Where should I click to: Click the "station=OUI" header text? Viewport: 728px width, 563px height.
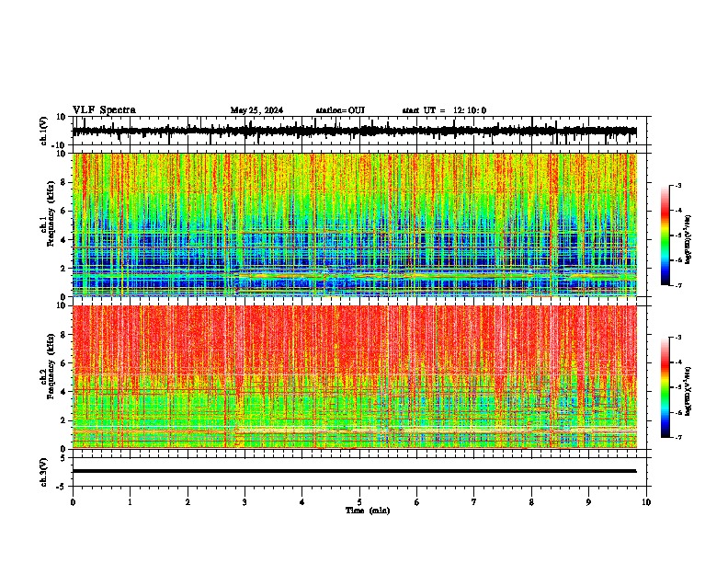[x=340, y=110]
